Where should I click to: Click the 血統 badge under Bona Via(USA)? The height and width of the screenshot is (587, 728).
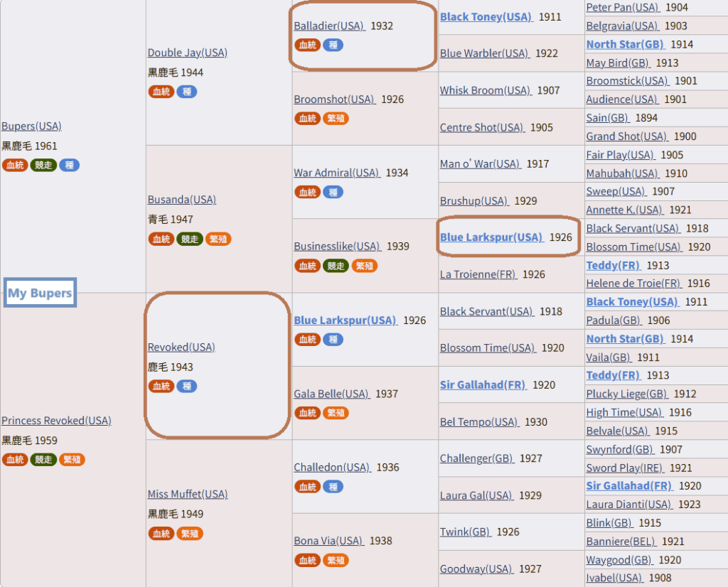[307, 561]
